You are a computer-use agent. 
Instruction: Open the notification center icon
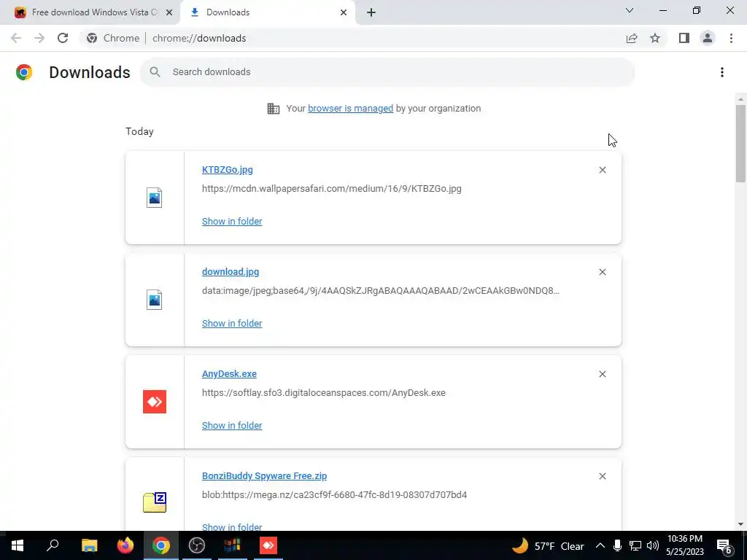724,545
